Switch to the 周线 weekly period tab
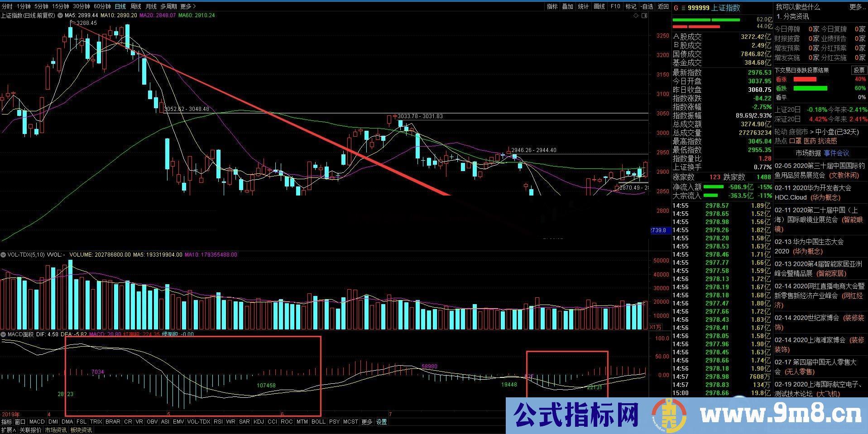 (135, 6)
